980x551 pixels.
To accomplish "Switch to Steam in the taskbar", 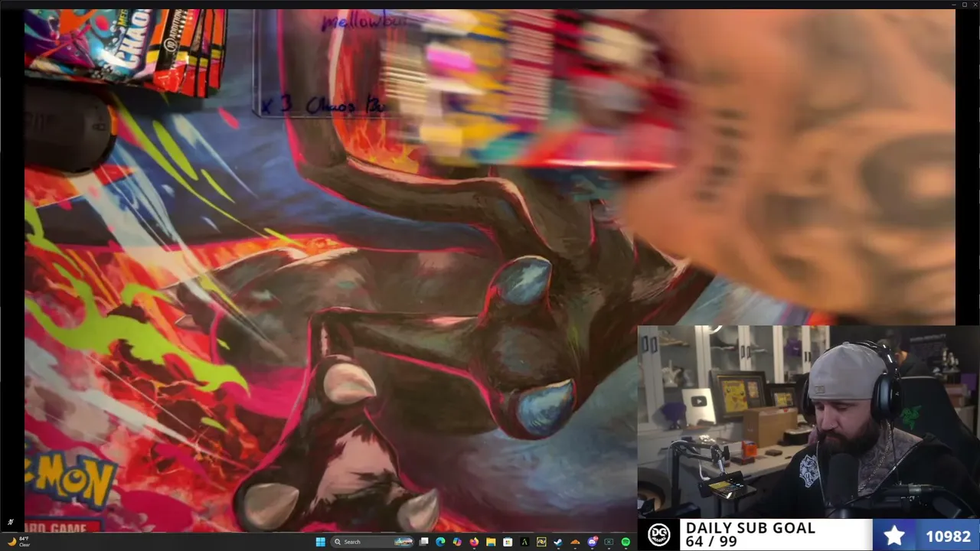I will tap(558, 542).
